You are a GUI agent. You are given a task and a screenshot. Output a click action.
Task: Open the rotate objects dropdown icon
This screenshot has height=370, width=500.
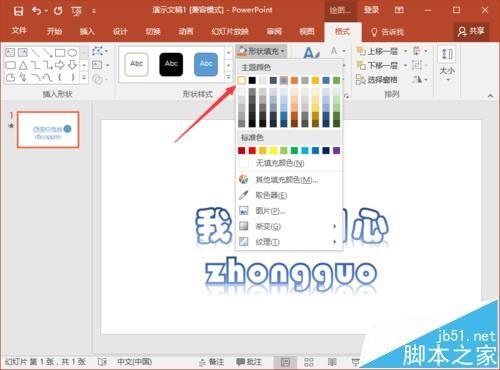419,80
